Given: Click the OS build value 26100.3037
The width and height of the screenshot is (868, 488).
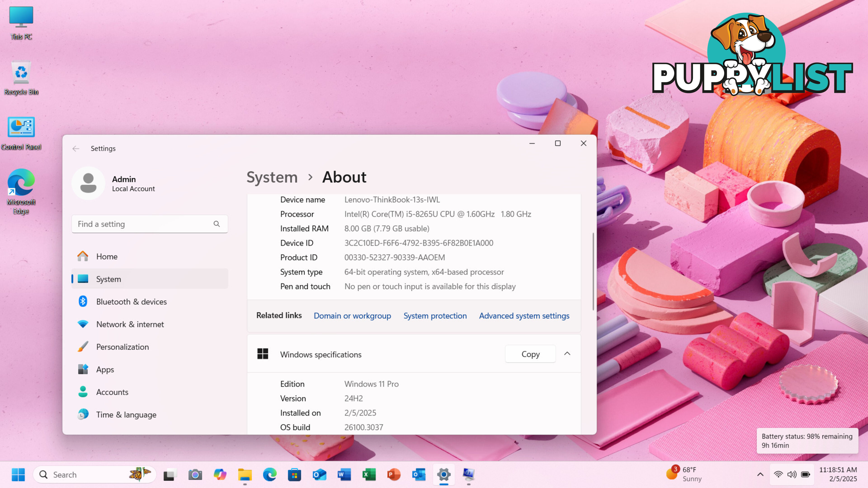Looking at the screenshot, I should pos(363,427).
